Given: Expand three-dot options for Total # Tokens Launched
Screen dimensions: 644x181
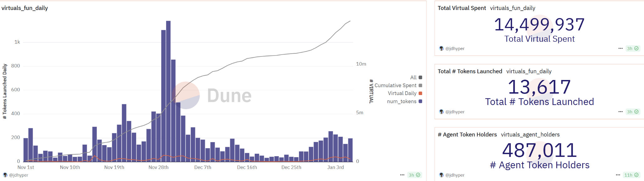Looking at the screenshot, I should [x=620, y=112].
